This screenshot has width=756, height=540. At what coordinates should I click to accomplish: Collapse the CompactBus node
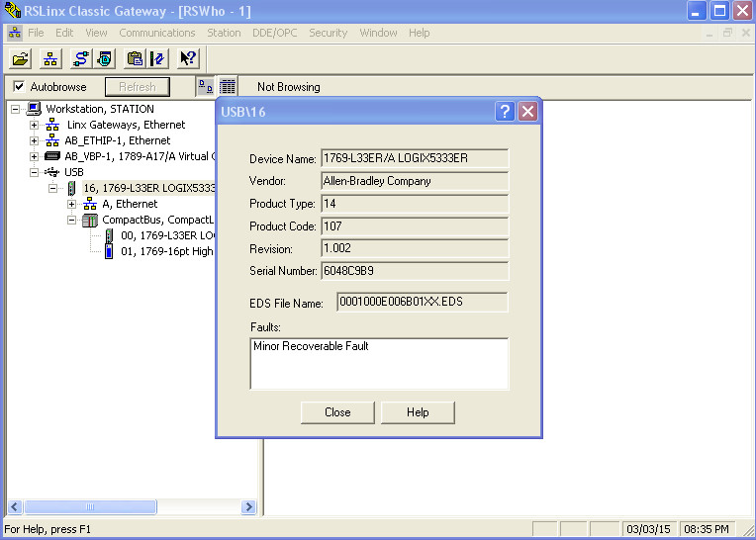[x=72, y=221]
